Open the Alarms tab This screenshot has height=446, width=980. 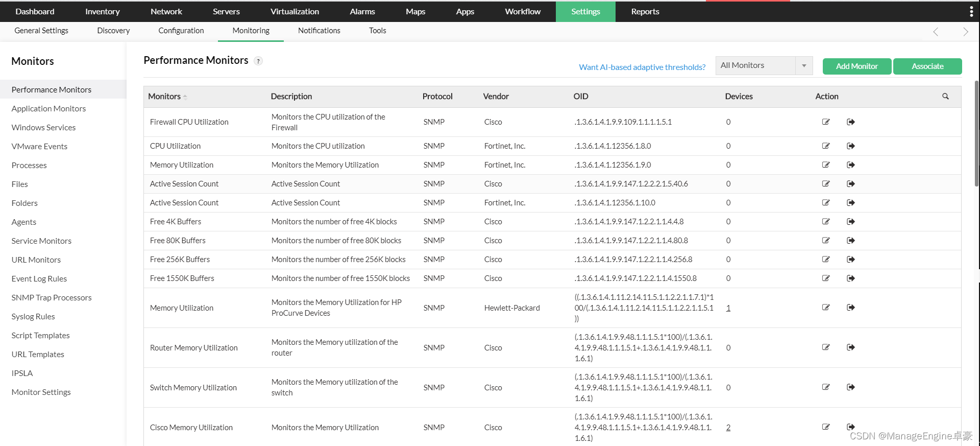362,11
